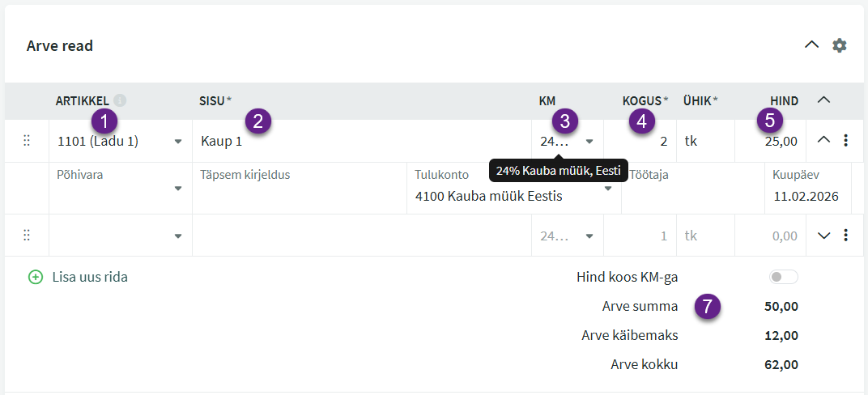Toggle the Hind koos KM-ga switch
Viewport: 868px width, 395px height.
coord(783,277)
